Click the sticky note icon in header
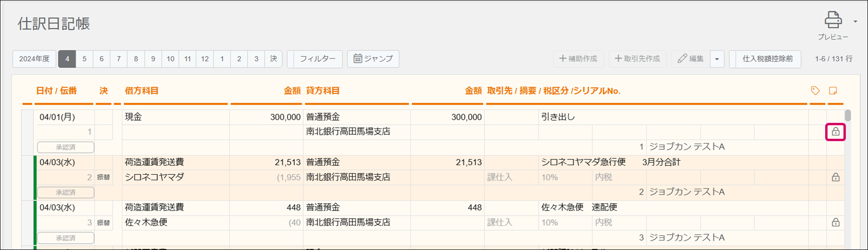This screenshot has width=868, height=250. [833, 91]
